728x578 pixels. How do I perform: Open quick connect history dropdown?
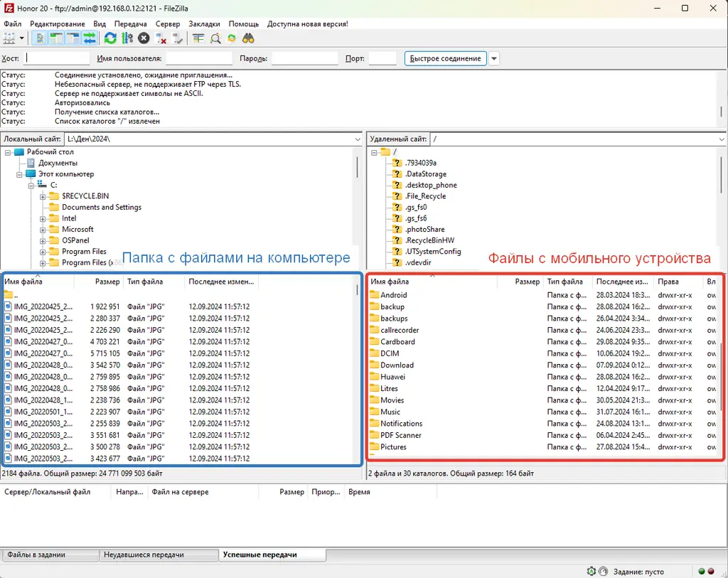494,58
